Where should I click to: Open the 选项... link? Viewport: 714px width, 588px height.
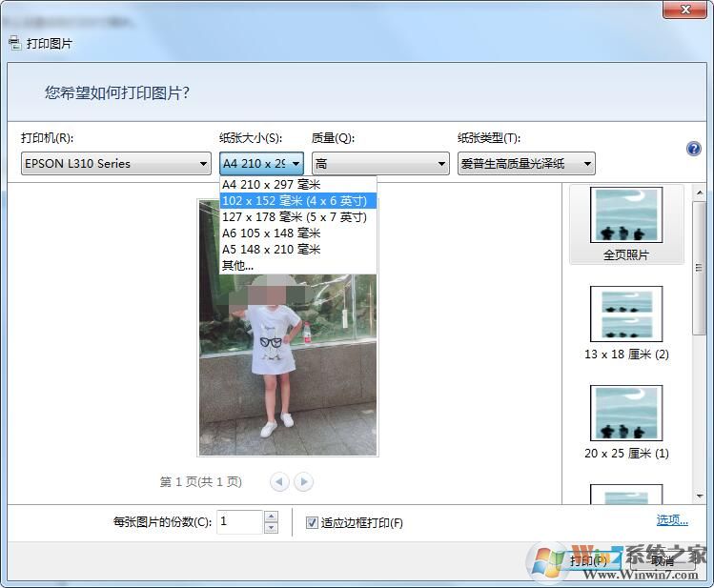[x=671, y=520]
